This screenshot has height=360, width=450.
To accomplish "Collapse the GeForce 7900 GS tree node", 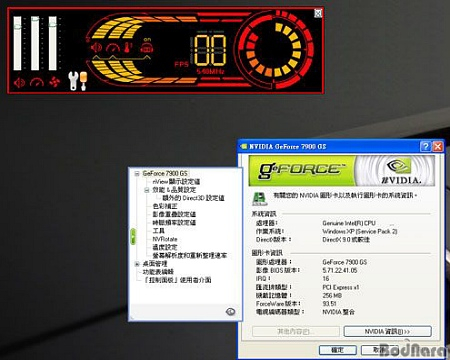I will pos(137,174).
